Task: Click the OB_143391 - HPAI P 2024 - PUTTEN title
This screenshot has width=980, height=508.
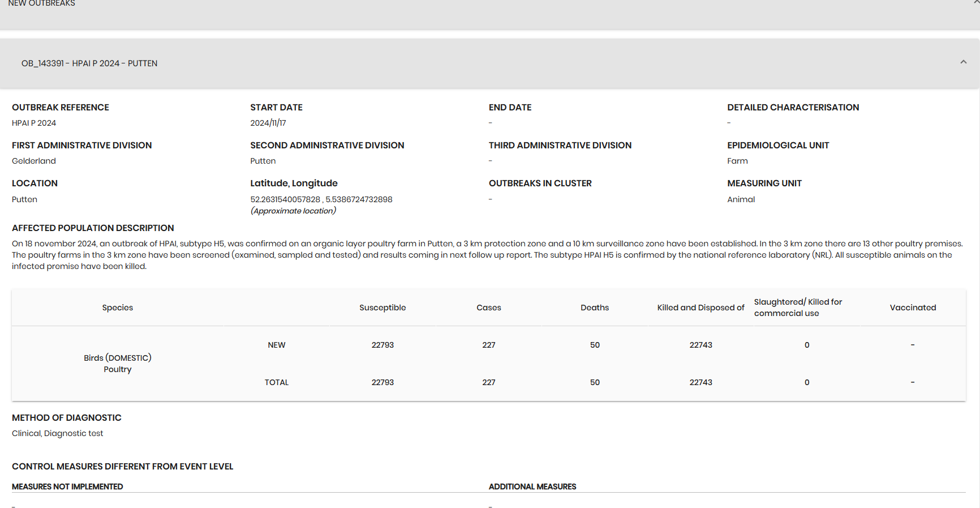Action: (89, 63)
